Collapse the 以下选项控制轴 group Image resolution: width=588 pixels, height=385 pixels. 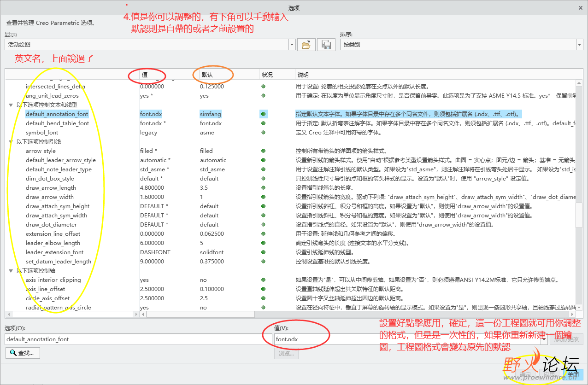(11, 271)
